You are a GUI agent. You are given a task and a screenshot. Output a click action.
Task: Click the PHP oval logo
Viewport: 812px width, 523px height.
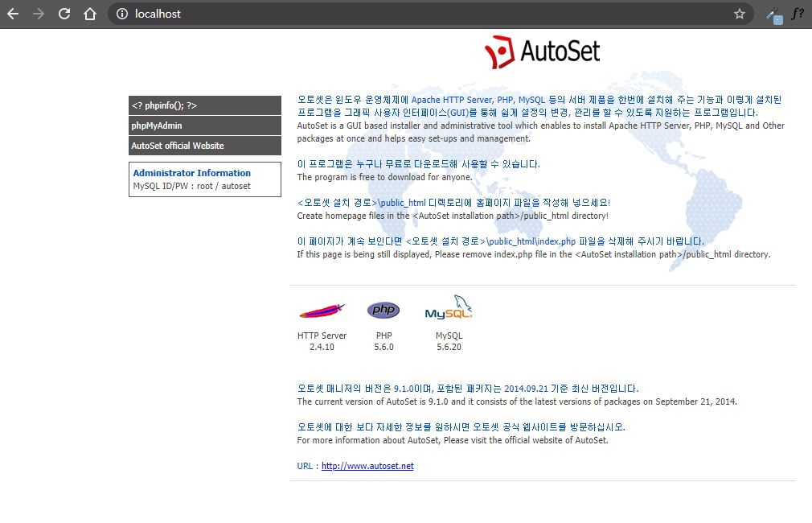coord(383,310)
